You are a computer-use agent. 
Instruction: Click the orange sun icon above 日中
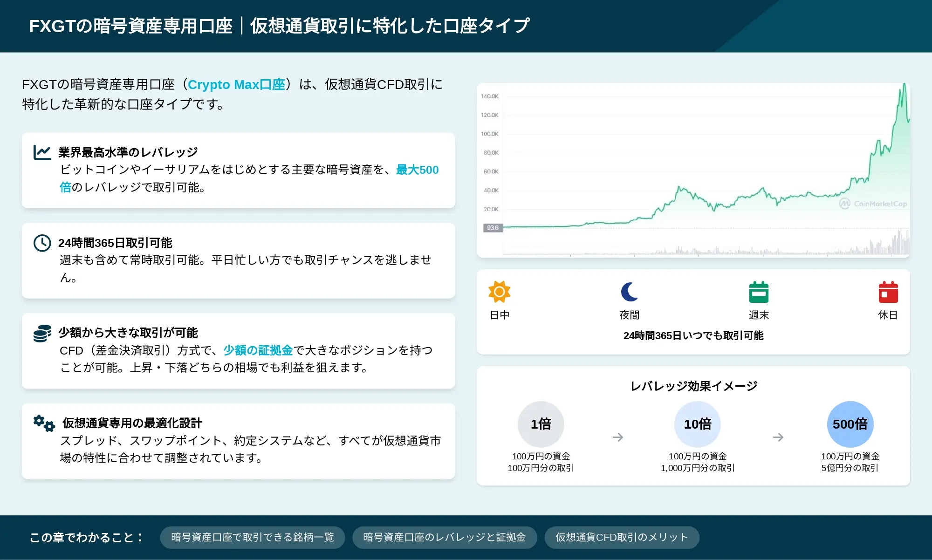click(x=499, y=292)
